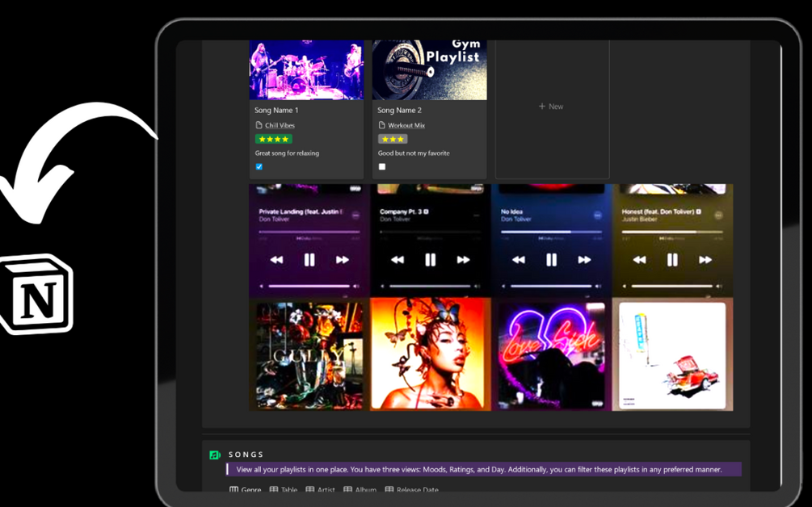The height and width of the screenshot is (507, 812).
Task: Open the Guilty album artwork
Action: (x=309, y=355)
